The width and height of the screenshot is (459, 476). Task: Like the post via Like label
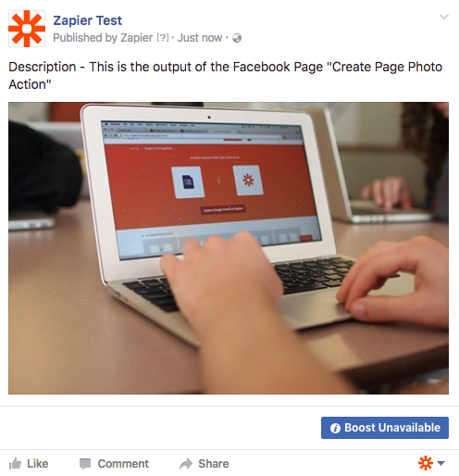pyautogui.click(x=38, y=464)
